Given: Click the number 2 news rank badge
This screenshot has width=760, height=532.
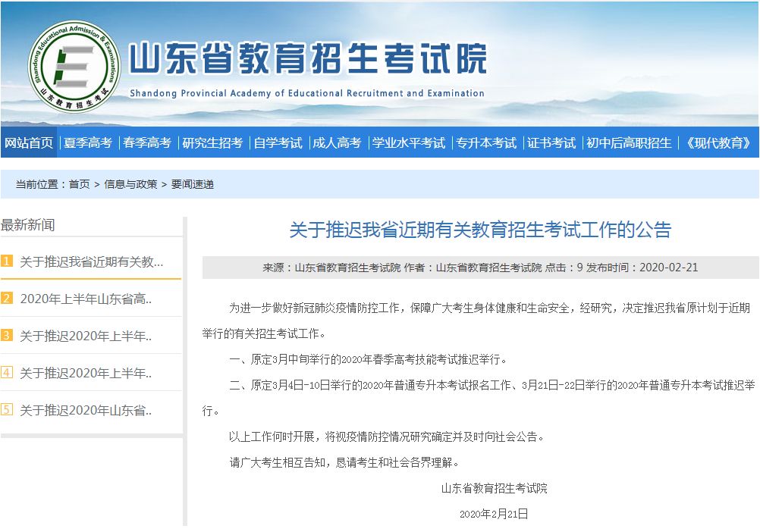Looking at the screenshot, I should [x=7, y=299].
